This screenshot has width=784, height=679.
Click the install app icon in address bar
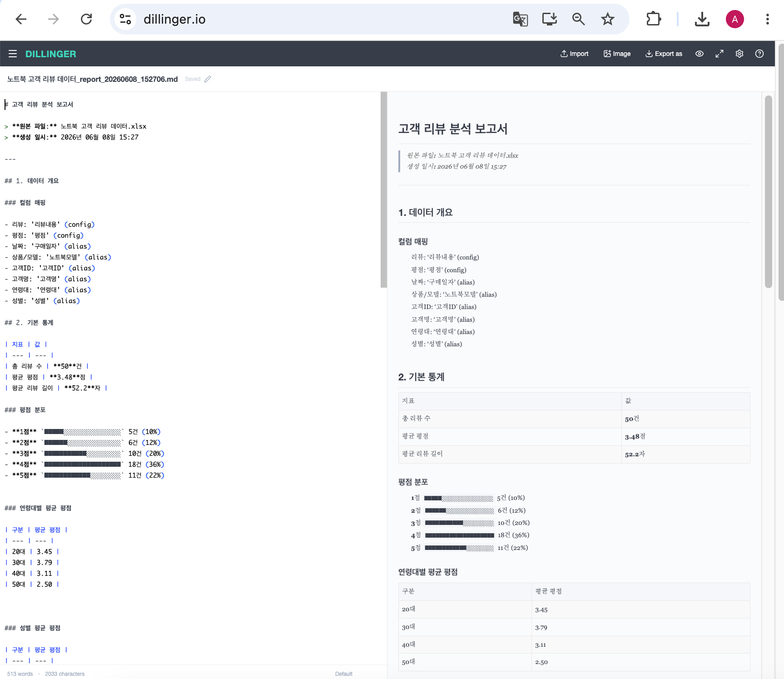pyautogui.click(x=550, y=19)
